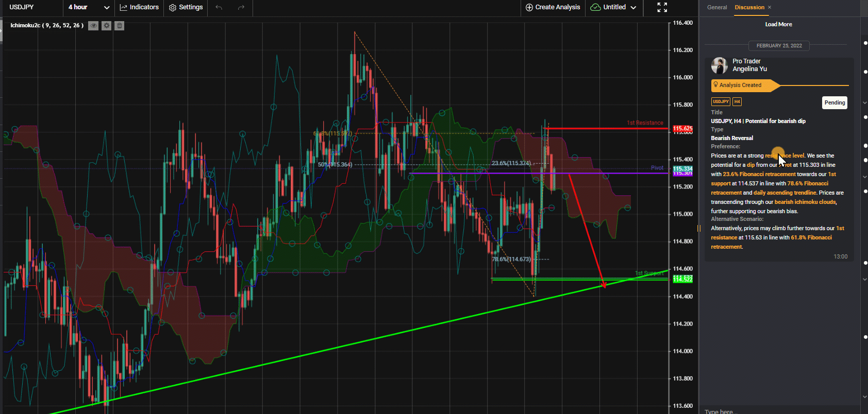Click Angelina Yu's avatar picture
Screen dimensions: 868x414
(x=720, y=65)
